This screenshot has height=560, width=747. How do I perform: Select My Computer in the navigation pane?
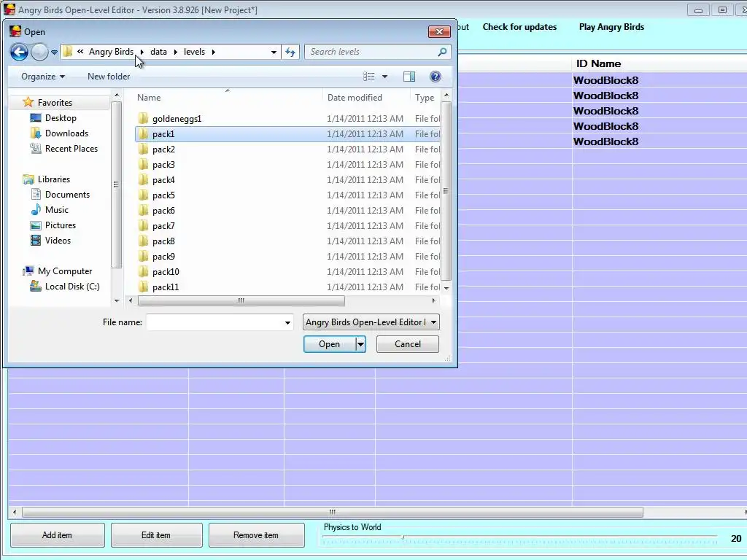(x=65, y=271)
